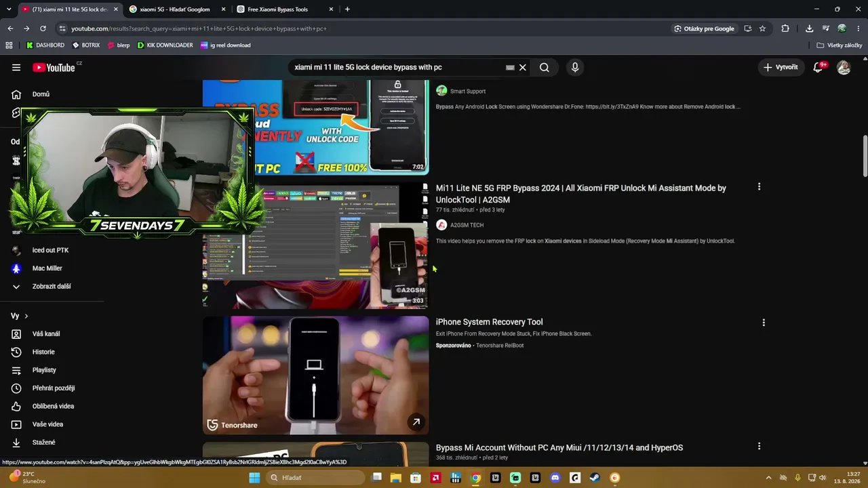This screenshot has width=868, height=488.
Task: Click the taskbar Hľadať search box
Action: (x=315, y=478)
